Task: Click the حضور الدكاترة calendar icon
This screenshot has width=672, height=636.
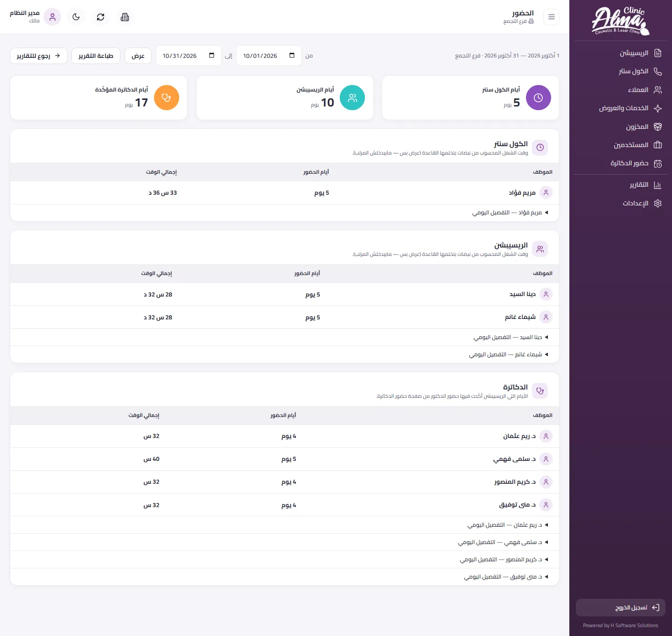Action: 658,163
